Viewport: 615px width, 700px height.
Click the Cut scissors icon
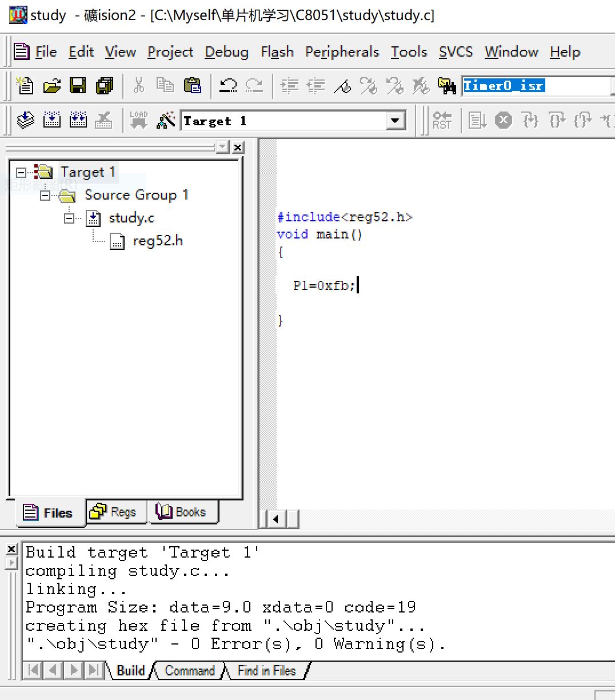coord(138,86)
